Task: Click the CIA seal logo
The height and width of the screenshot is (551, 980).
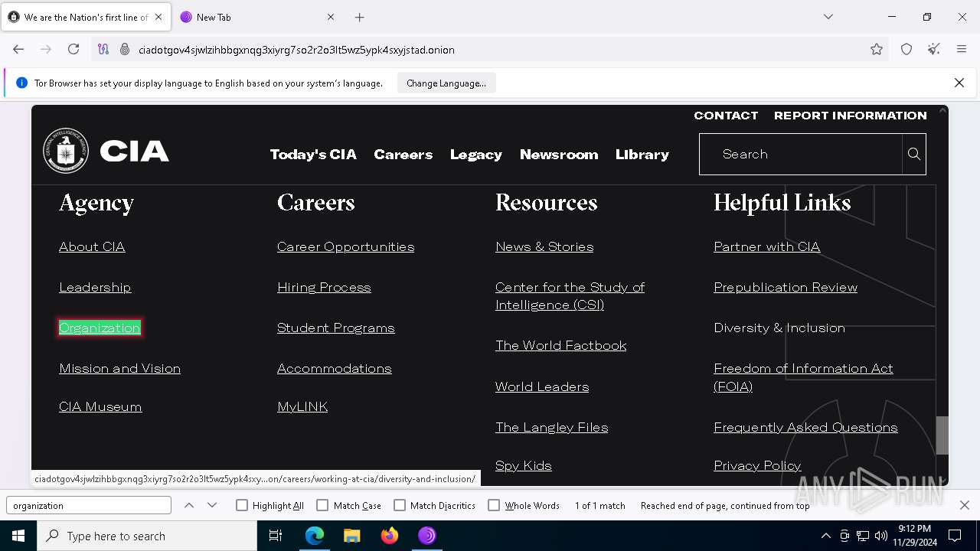Action: click(x=66, y=151)
